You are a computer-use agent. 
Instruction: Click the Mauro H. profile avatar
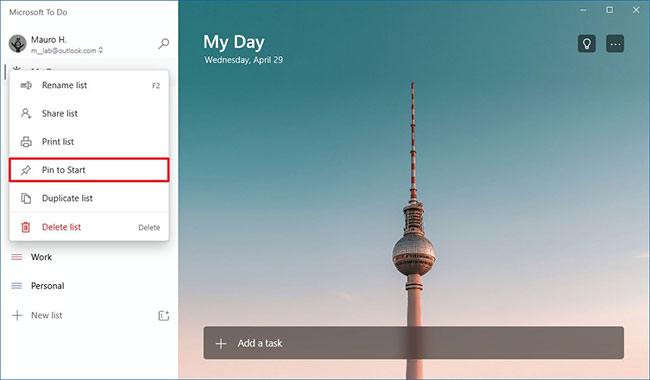[x=17, y=44]
